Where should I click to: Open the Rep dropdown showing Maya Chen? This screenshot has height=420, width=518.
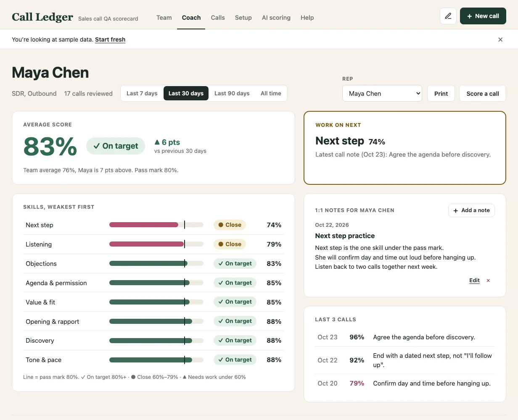click(x=382, y=94)
